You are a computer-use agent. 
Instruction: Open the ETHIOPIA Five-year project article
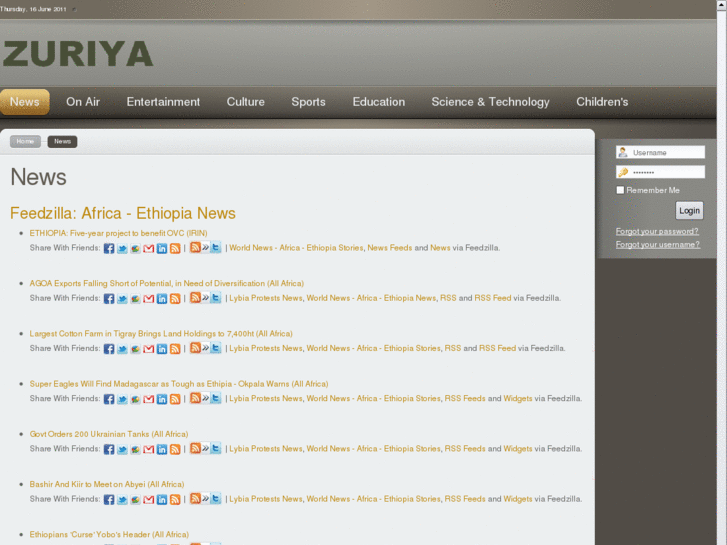(118, 233)
